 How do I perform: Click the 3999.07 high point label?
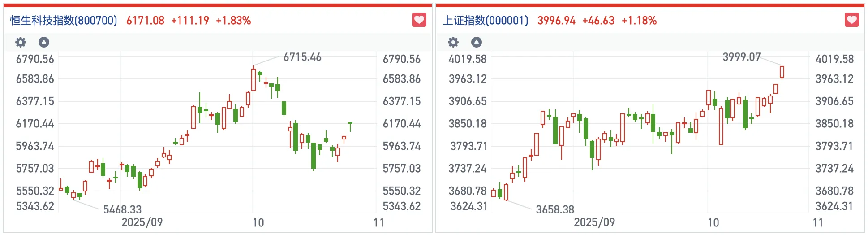click(x=742, y=57)
